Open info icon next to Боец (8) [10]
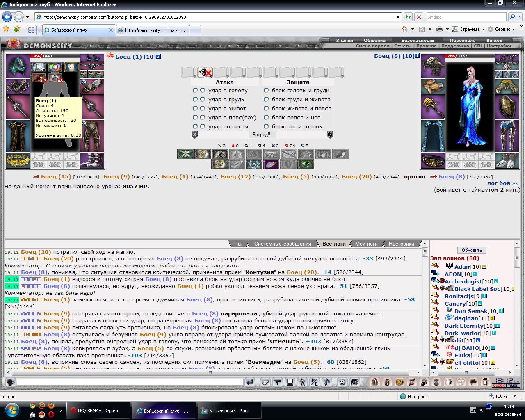525x420 pixels. click(417, 56)
